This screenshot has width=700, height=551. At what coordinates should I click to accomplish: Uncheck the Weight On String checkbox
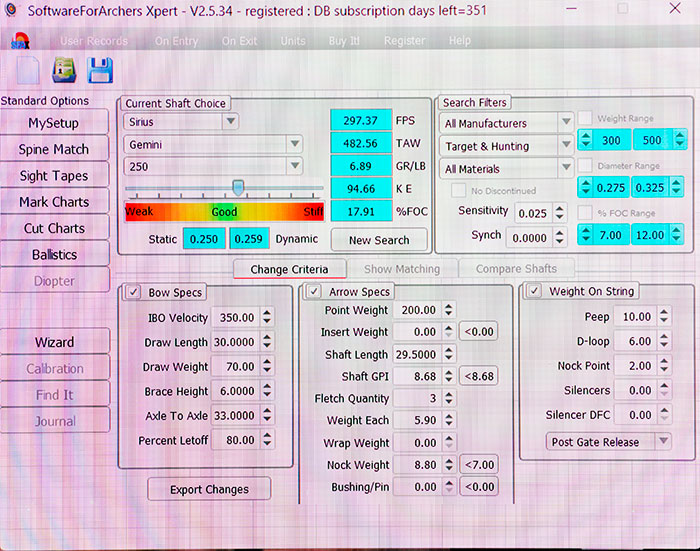click(533, 291)
